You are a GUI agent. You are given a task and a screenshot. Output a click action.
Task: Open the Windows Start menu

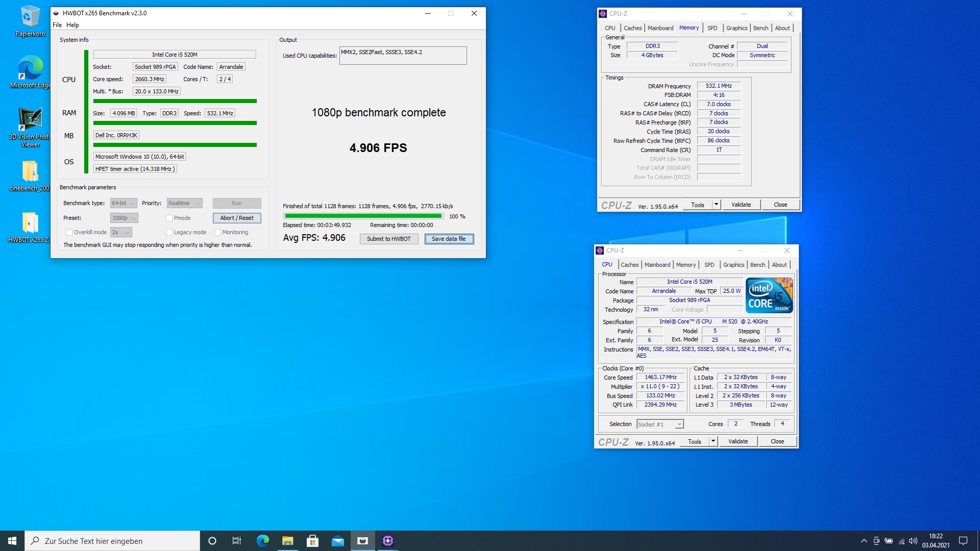coord(12,541)
